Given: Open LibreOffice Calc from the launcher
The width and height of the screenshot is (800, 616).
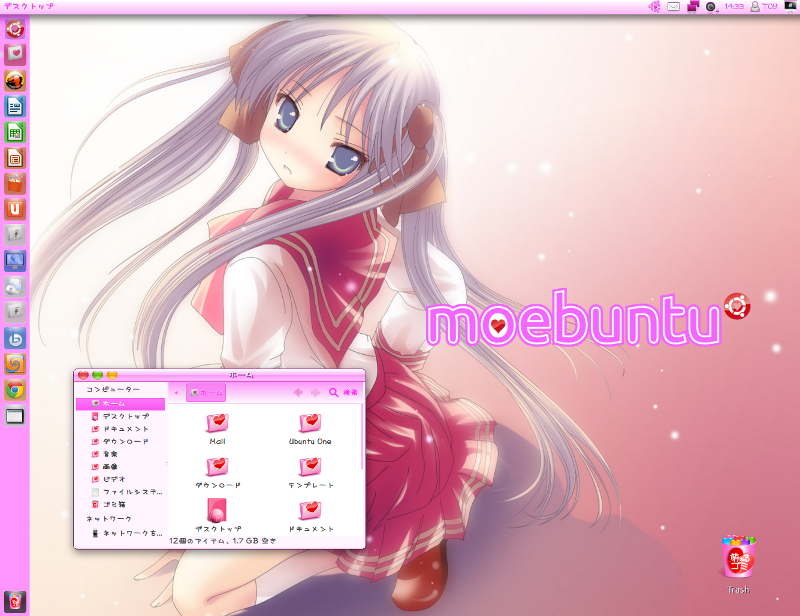Looking at the screenshot, I should click(15, 132).
